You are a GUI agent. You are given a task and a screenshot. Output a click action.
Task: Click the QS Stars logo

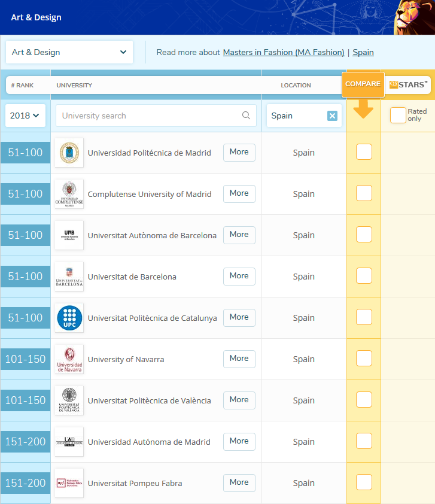pyautogui.click(x=408, y=85)
